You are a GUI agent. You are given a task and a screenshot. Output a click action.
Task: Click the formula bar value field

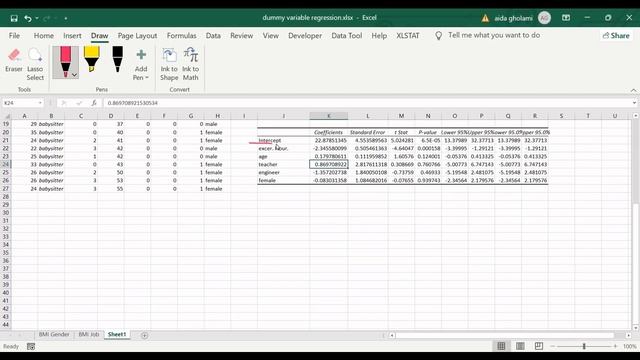367,103
